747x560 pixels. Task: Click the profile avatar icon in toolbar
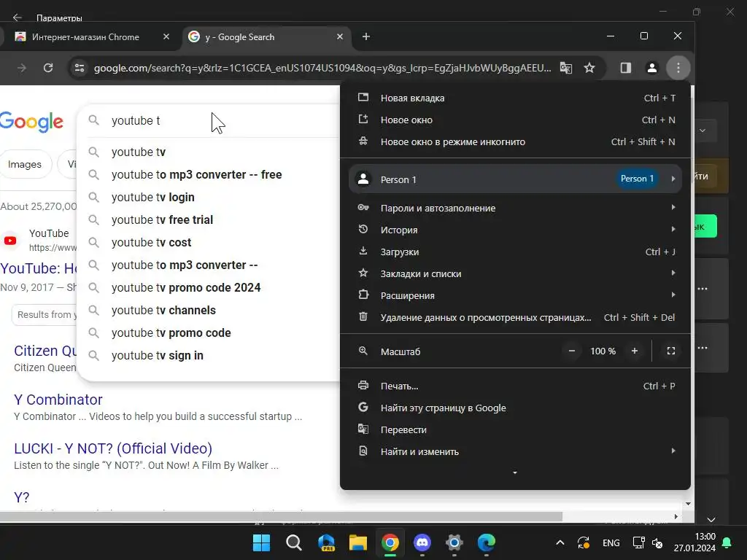[x=651, y=68]
